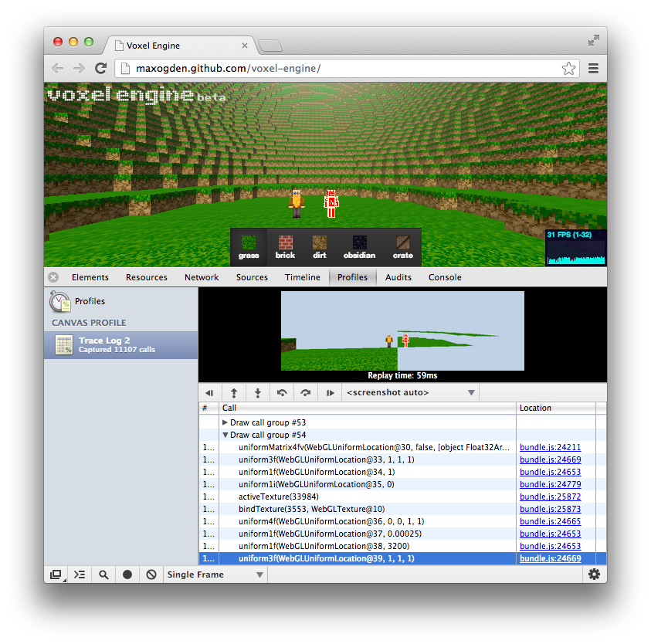Viewport: 651px width, 644px height.
Task: Step to next draw call
Action: [258, 393]
